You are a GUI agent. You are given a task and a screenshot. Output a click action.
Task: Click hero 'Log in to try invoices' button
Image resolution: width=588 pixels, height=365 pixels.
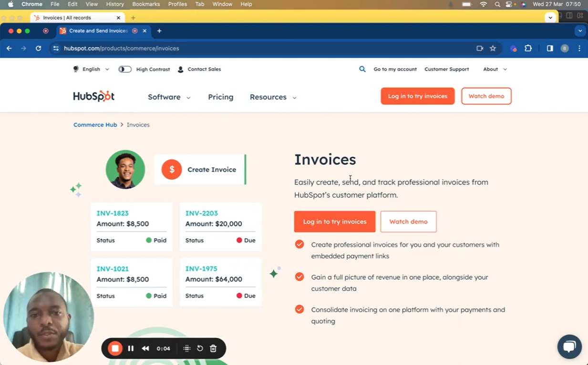pyautogui.click(x=335, y=222)
